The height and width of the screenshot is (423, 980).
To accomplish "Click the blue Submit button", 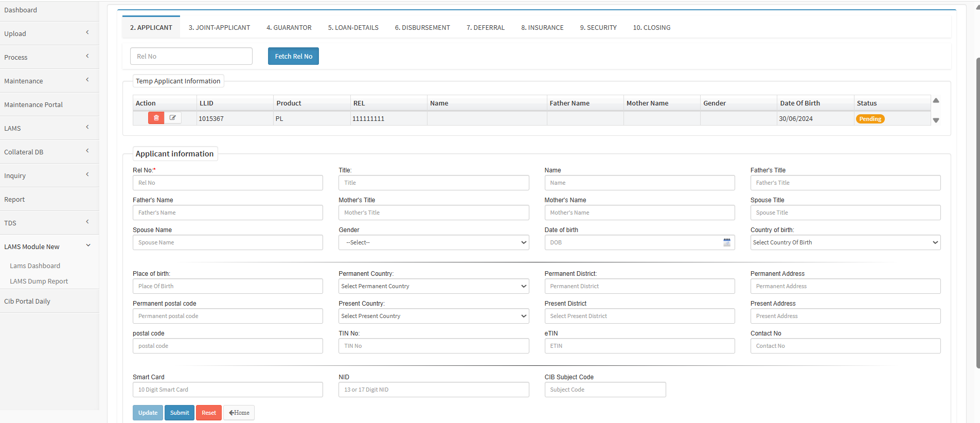I will (180, 413).
